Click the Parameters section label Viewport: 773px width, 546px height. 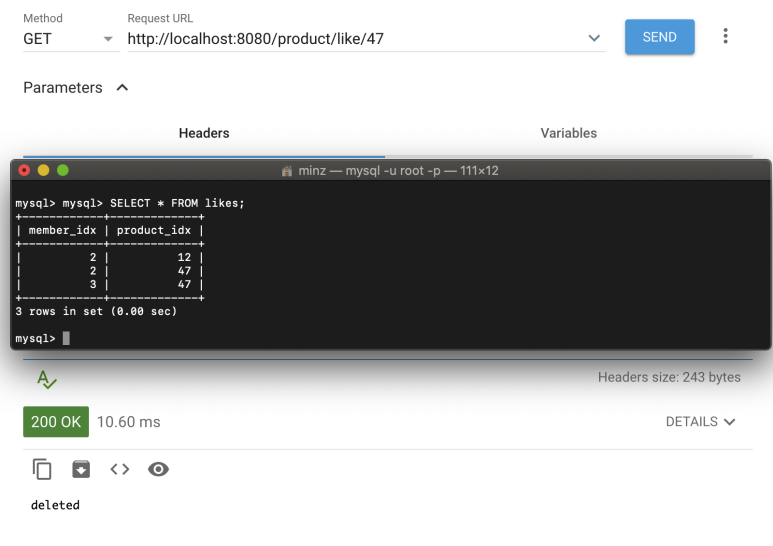tap(63, 88)
